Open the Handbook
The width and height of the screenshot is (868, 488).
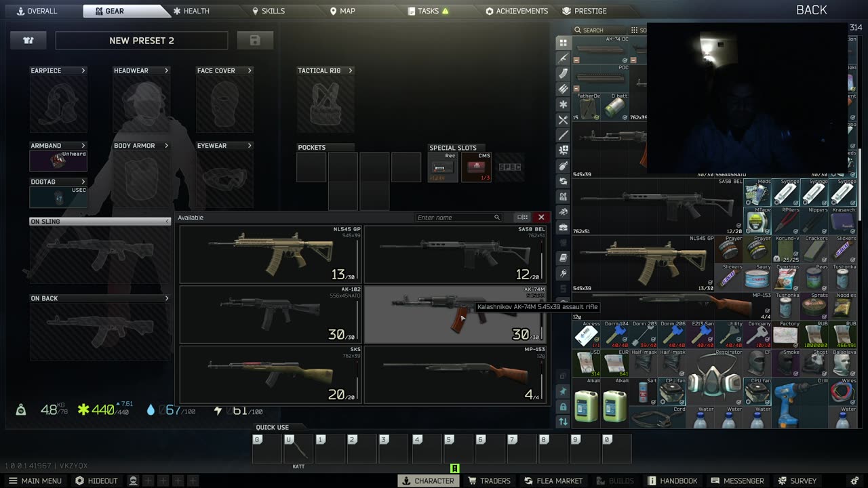(672, 481)
